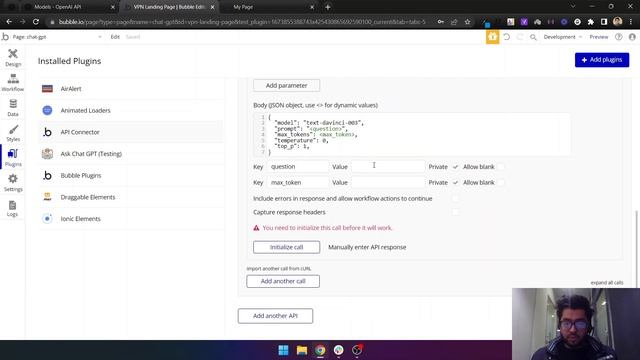Click the Initialize call button
Image resolution: width=640 pixels, height=360 pixels.
(x=287, y=247)
